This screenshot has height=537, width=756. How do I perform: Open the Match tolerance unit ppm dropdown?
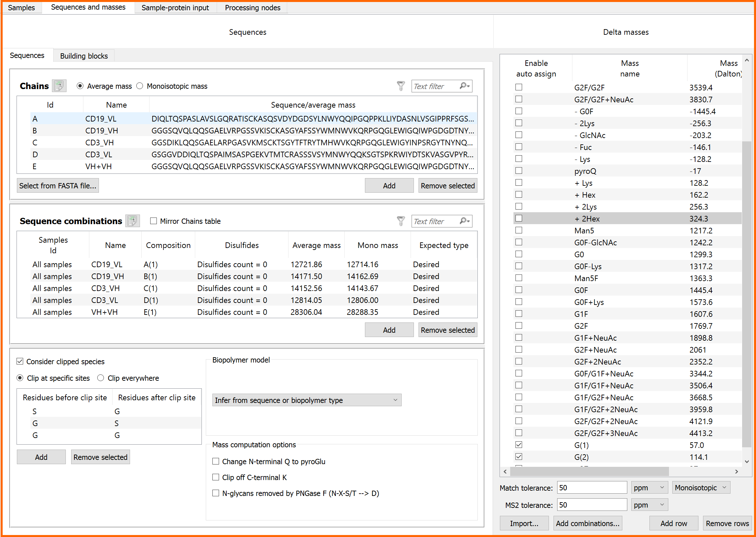[649, 487]
